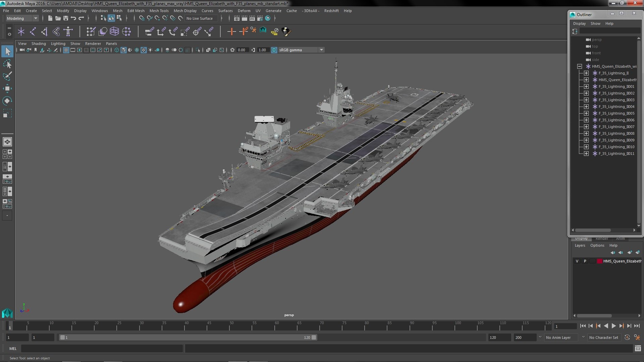Screen dimensions: 644x362
Task: Toggle the viewport grid icon
Action: [x=66, y=50]
